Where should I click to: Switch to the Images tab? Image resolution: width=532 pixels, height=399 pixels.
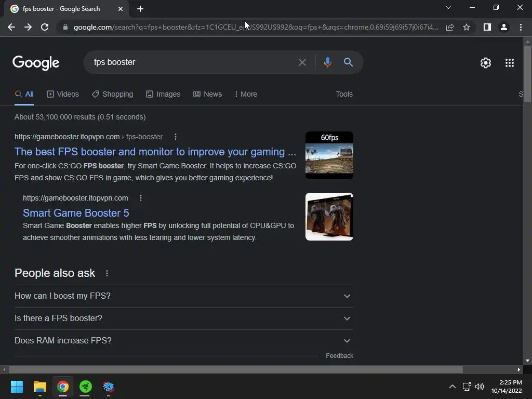[163, 95]
